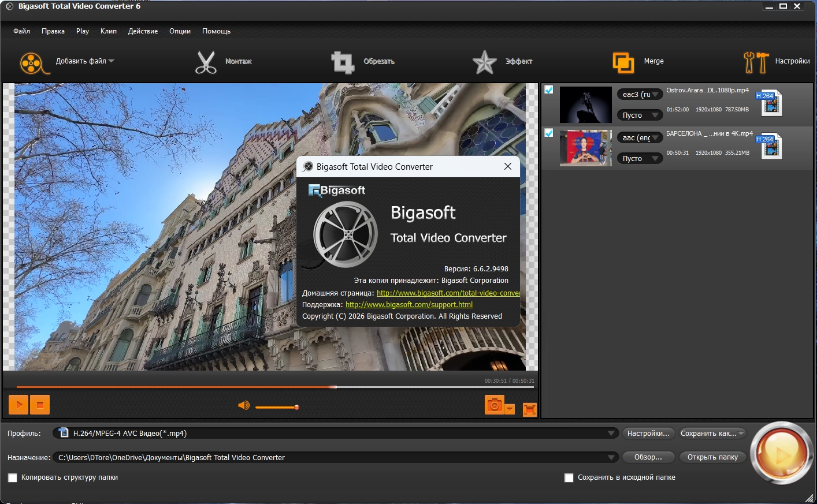817x504 pixels.
Task: Click the H.264 format icon for БАРСЕЛОНА file
Action: (769, 146)
